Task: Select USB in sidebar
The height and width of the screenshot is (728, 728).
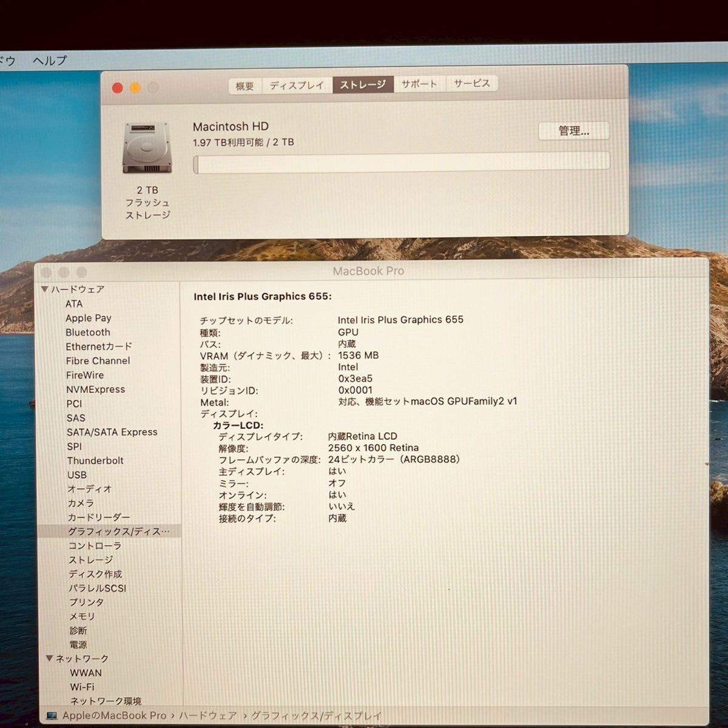Action: click(77, 475)
